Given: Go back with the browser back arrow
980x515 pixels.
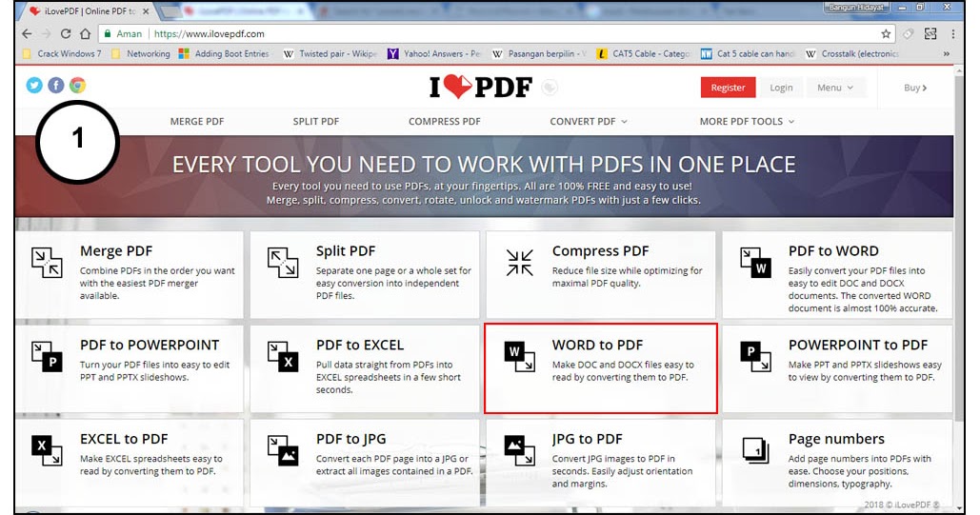Looking at the screenshot, I should pos(27,33).
